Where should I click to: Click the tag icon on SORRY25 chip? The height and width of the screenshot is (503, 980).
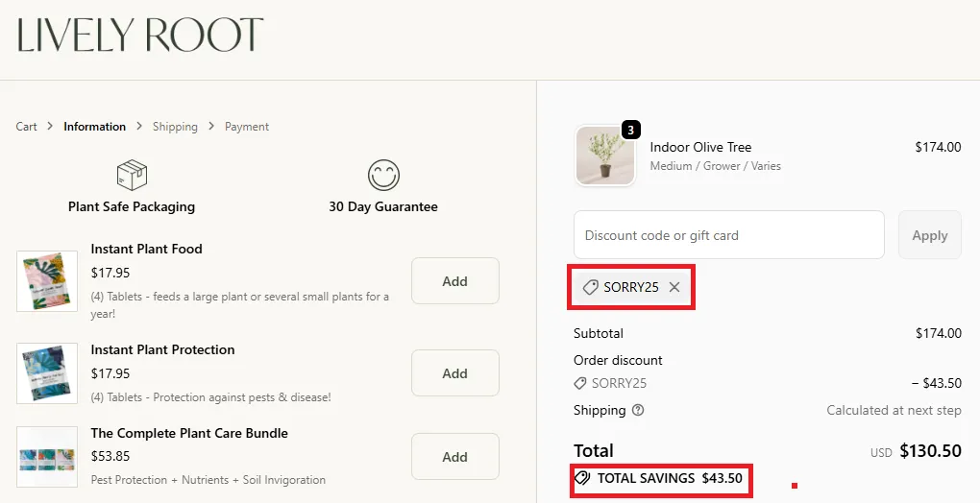coord(591,287)
